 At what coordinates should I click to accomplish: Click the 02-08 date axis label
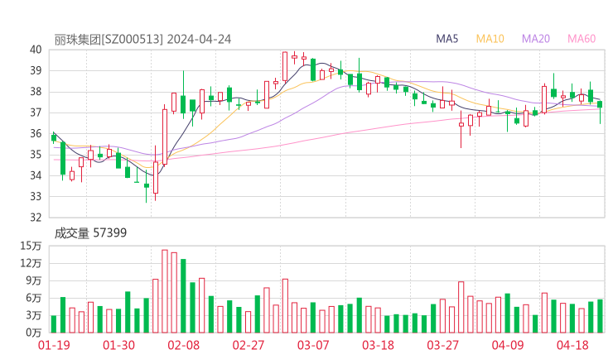pyautogui.click(x=183, y=345)
